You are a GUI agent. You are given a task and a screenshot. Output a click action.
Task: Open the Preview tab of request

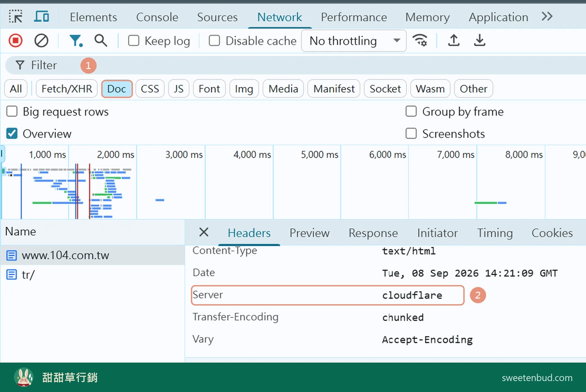[x=309, y=233]
